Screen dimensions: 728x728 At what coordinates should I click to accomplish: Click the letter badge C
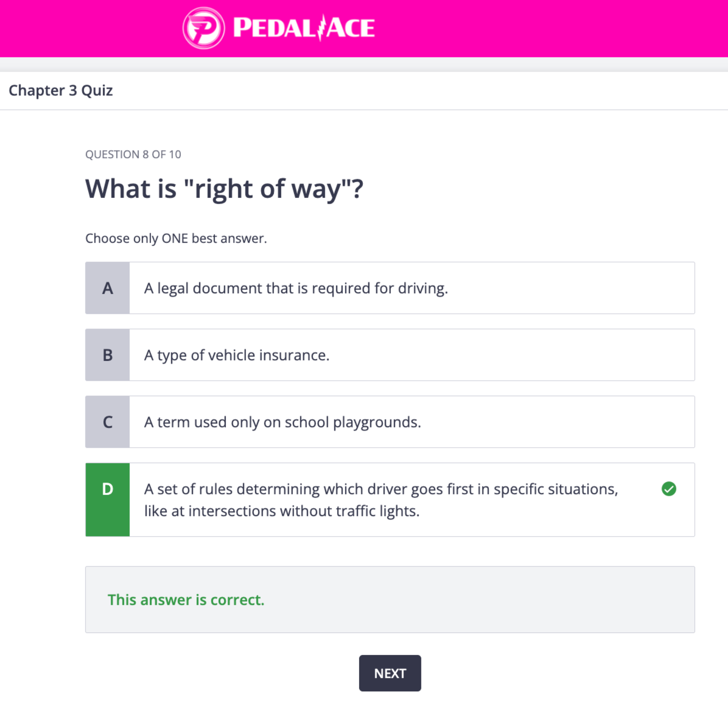tap(107, 422)
